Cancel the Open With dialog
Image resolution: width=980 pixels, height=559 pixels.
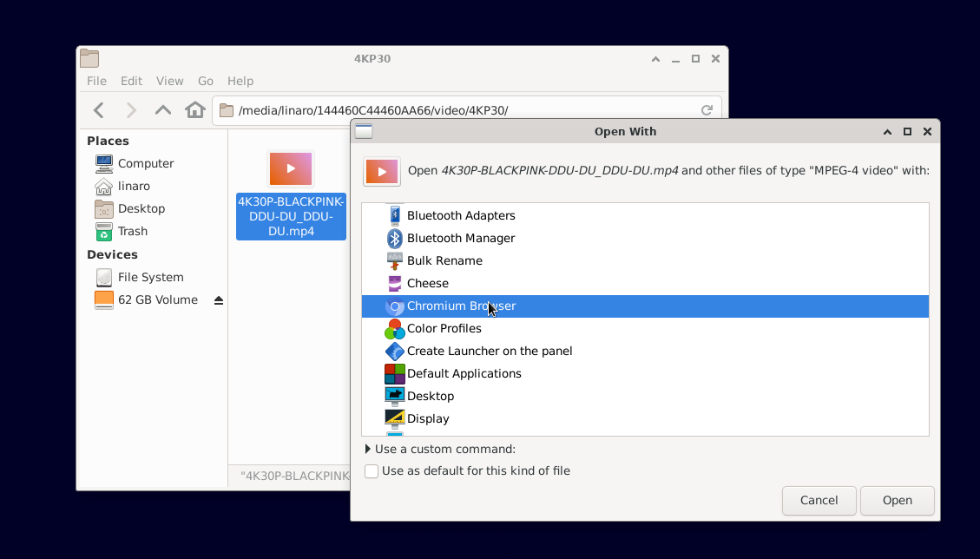pyautogui.click(x=819, y=501)
